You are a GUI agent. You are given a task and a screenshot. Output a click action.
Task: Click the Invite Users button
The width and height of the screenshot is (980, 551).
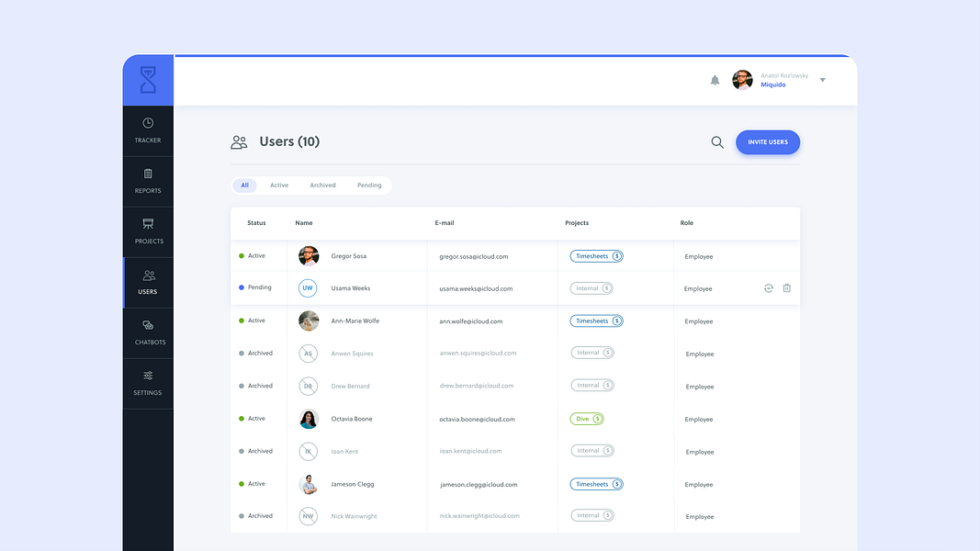(x=768, y=142)
